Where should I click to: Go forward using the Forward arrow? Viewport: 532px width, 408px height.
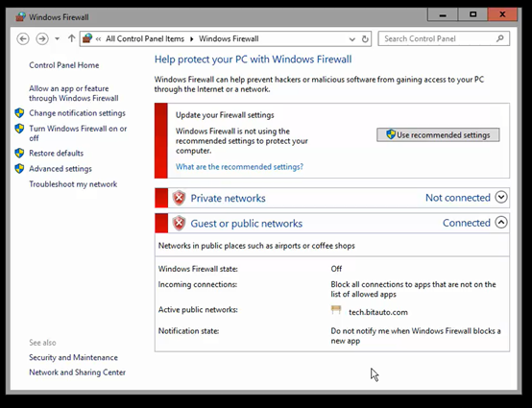pyautogui.click(x=42, y=39)
